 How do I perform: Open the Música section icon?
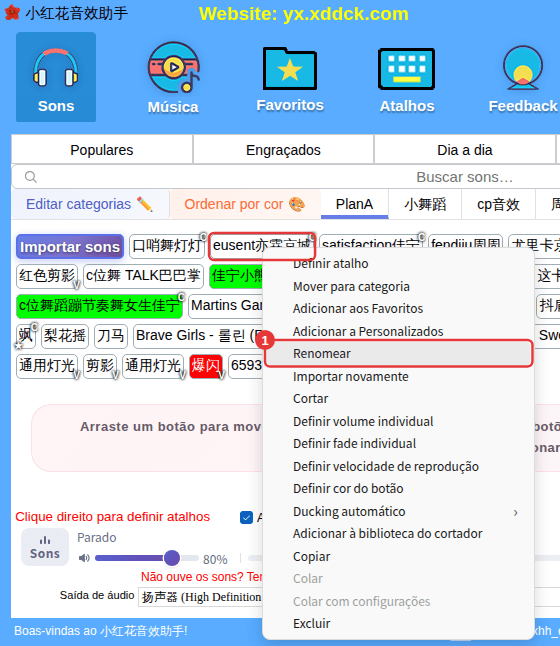point(173,78)
